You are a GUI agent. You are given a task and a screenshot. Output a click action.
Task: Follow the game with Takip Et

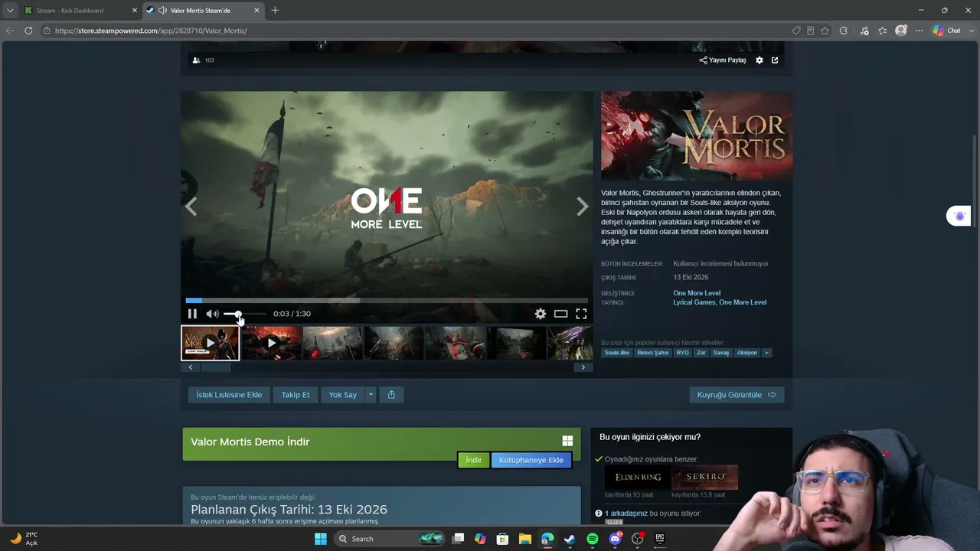pos(296,395)
